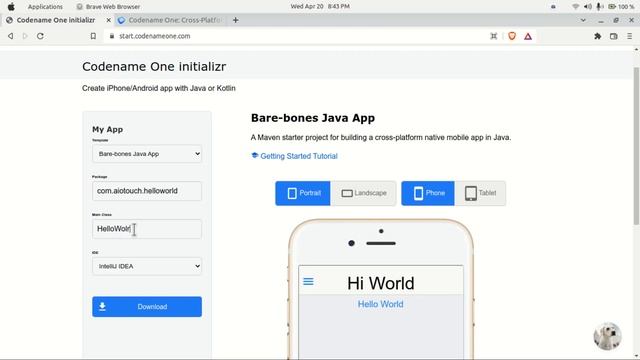Click the Package field com.aiotouch.helloworld
This screenshot has width=640, height=360.
click(147, 191)
